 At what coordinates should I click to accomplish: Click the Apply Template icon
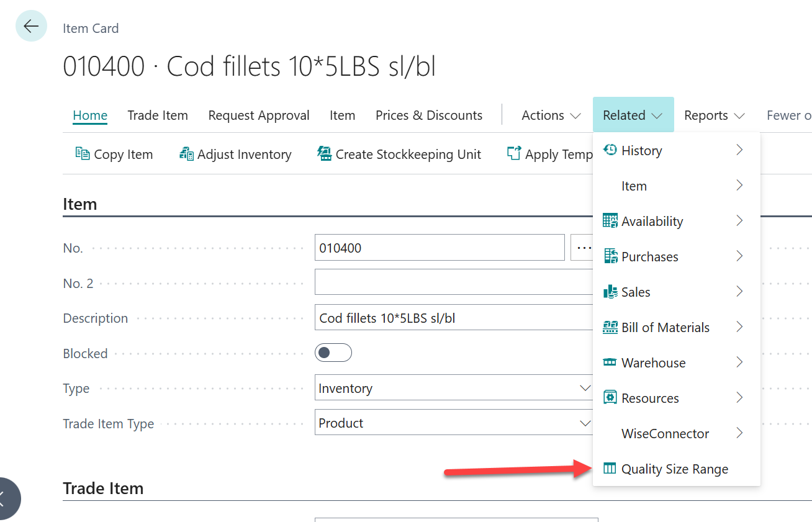coord(514,154)
